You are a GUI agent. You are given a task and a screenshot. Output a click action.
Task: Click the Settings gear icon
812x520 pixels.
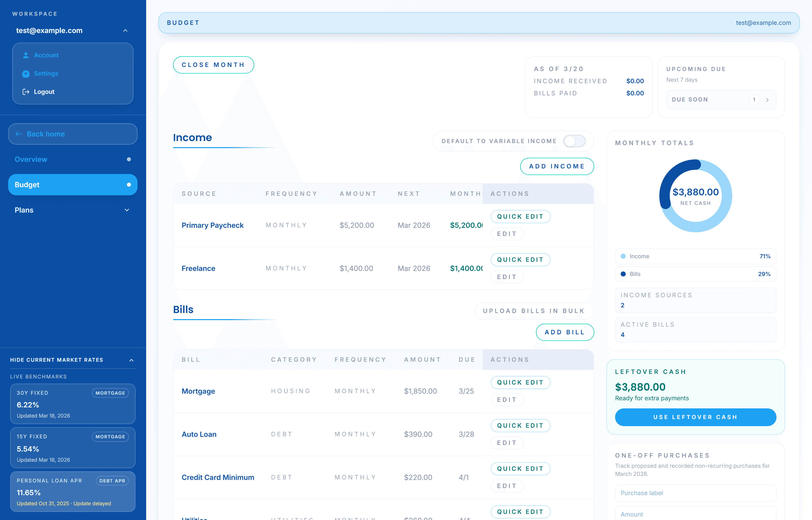pyautogui.click(x=26, y=74)
